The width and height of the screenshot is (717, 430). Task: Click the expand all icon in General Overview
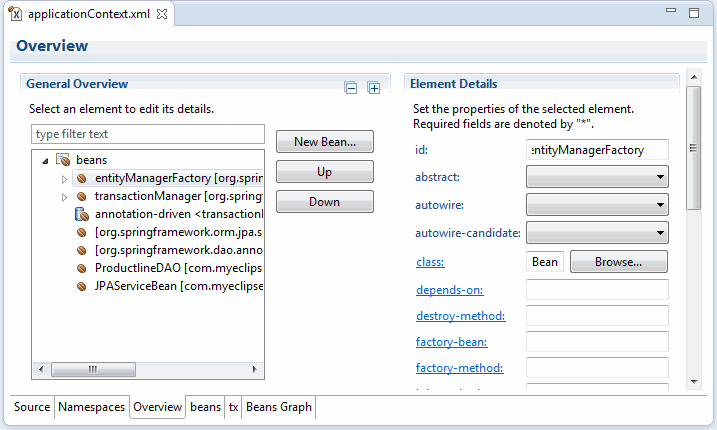tap(373, 88)
